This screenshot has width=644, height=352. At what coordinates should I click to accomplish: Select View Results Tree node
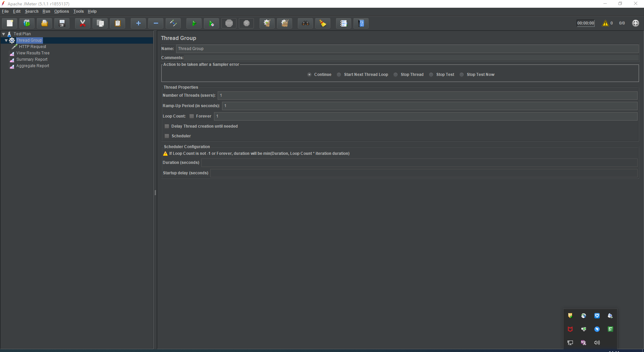[33, 53]
